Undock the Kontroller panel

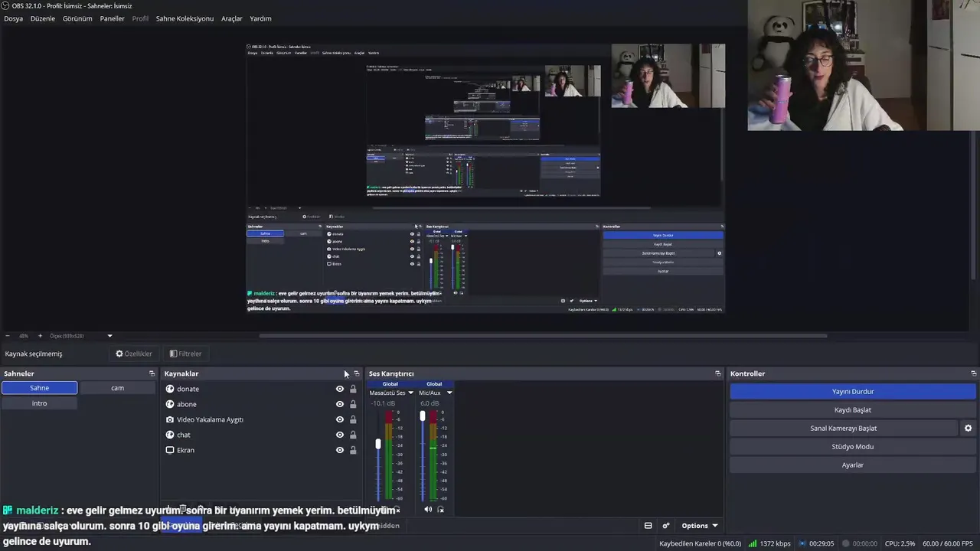973,373
